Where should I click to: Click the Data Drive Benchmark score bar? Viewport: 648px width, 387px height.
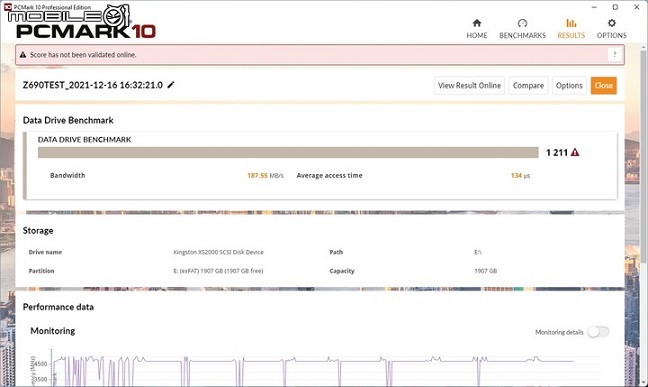[x=288, y=153]
